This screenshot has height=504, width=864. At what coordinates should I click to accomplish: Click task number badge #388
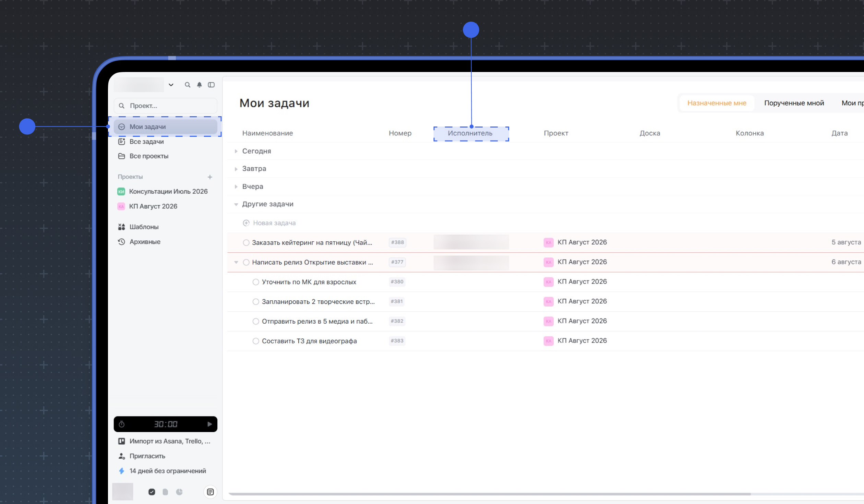click(397, 242)
